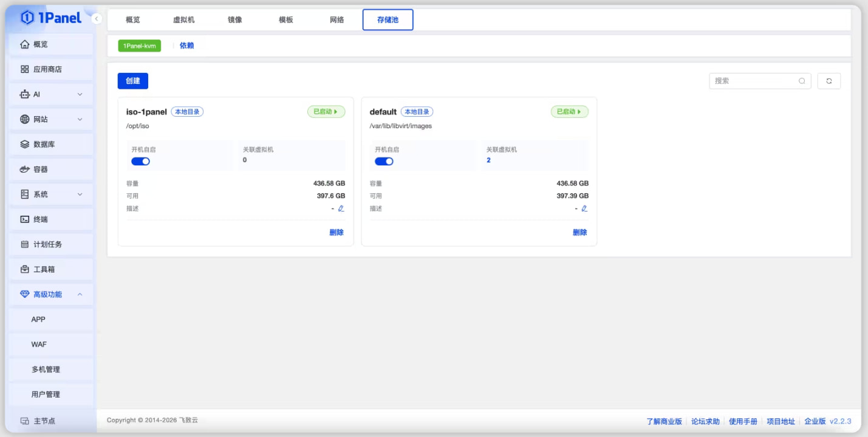Screen dimensions: 868x437
Task: Click the 容器 docker whale icon
Action: 25,169
